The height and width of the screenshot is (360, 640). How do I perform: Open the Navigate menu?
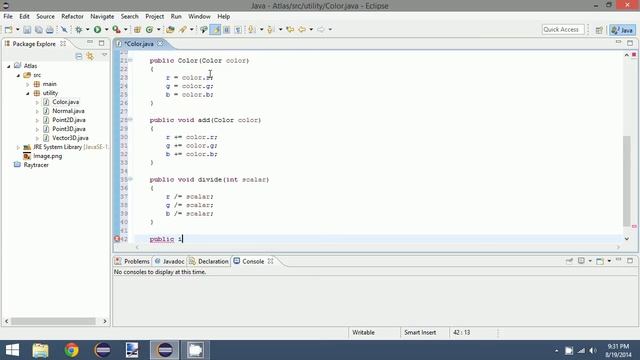click(x=102, y=16)
